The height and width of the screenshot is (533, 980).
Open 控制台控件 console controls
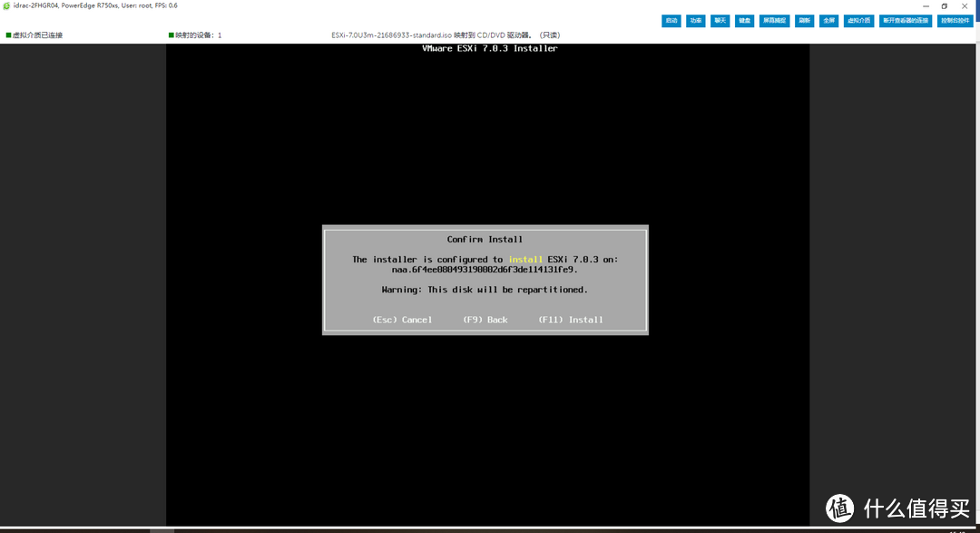coord(955,21)
